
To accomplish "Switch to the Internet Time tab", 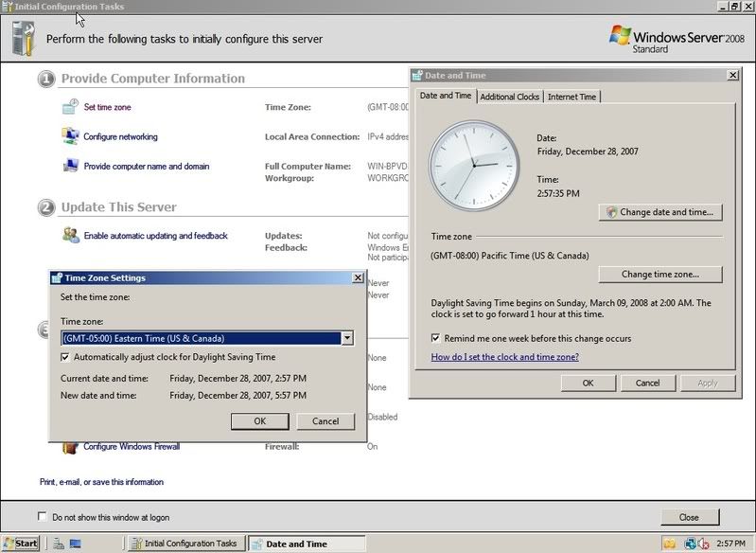I will point(571,97).
